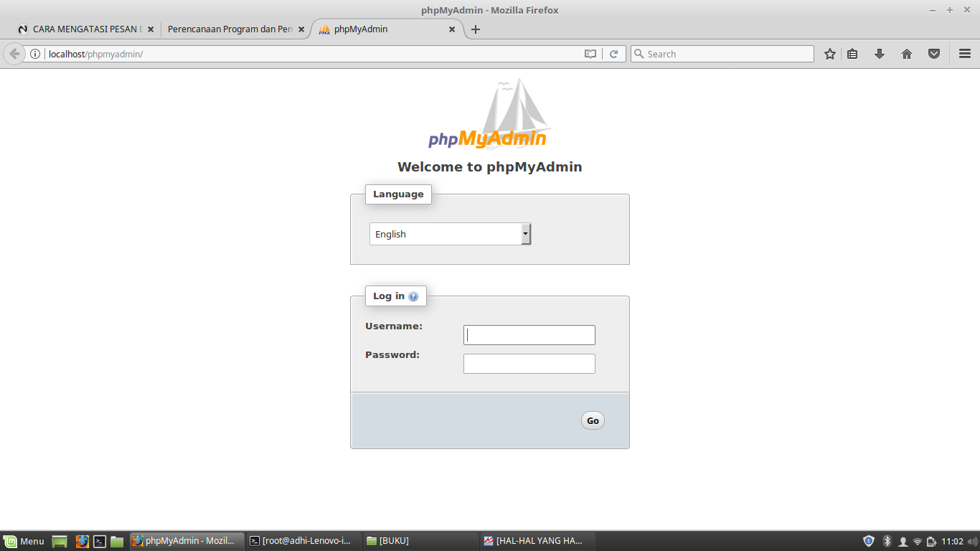
Task: Open the Downloads panel
Action: (x=880, y=54)
